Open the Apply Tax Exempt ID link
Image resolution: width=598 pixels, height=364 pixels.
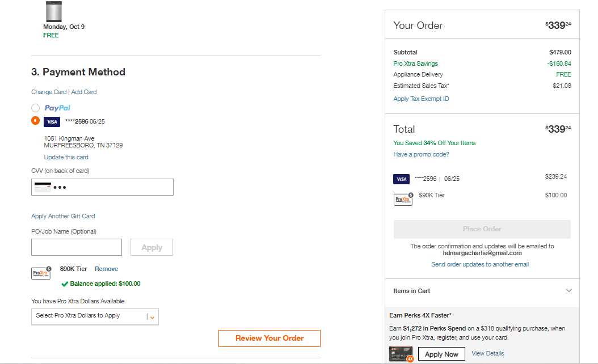tap(421, 99)
